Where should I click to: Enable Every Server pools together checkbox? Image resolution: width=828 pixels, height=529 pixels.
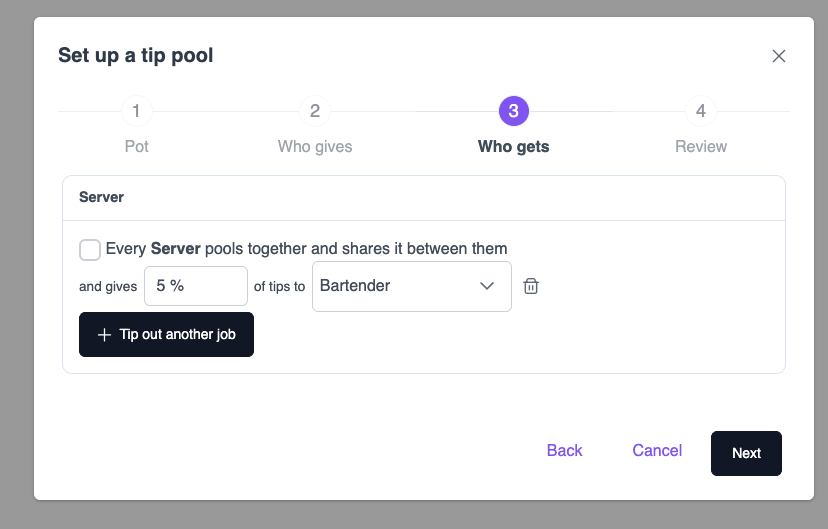[90, 250]
